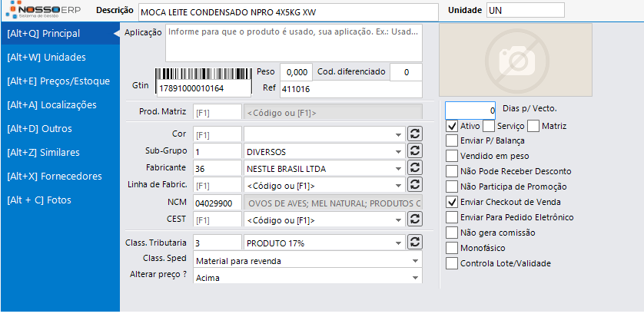
Task: Click refresh icon beside Class. Tributaria
Action: (x=416, y=243)
